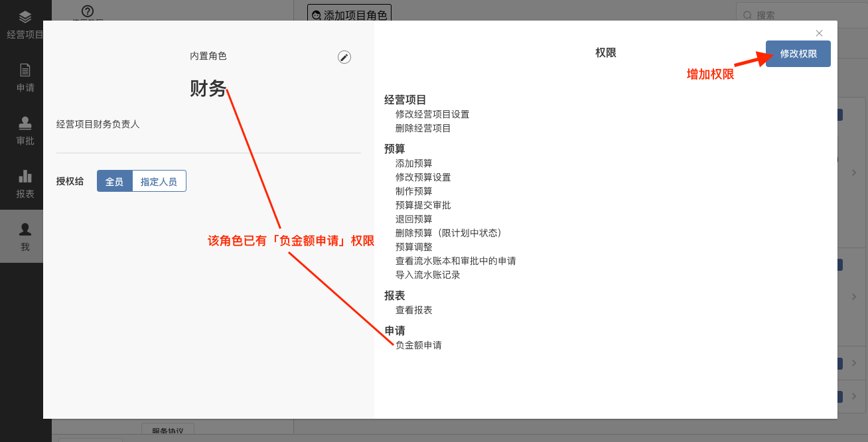Click the 修改权限 button
This screenshot has height=442, width=868.
[798, 54]
